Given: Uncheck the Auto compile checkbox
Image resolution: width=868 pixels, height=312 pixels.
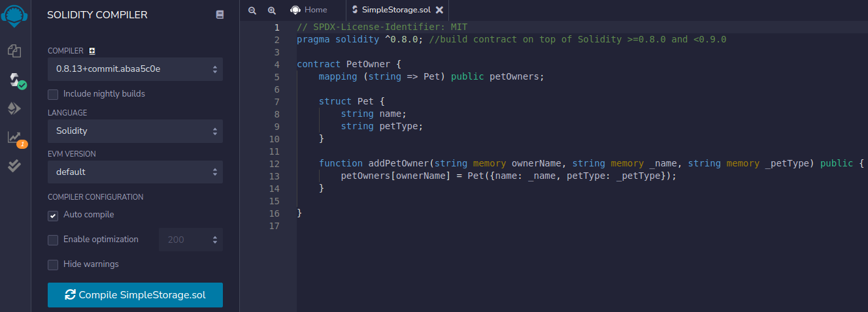Looking at the screenshot, I should (x=53, y=215).
